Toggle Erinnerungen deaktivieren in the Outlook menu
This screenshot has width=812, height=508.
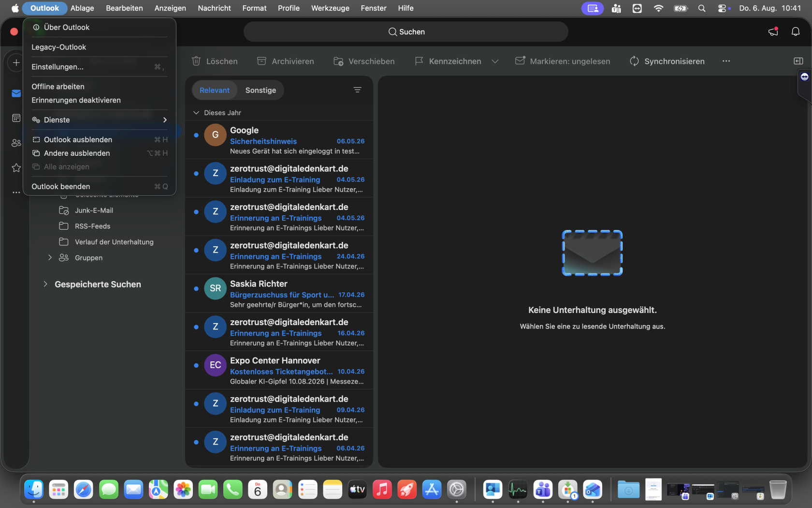tap(100, 100)
